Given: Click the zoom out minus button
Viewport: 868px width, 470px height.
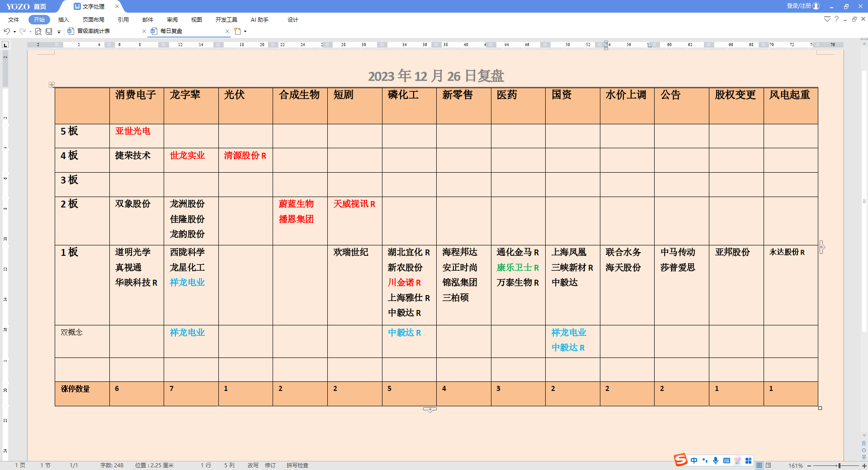Looking at the screenshot, I should pyautogui.click(x=809, y=465).
